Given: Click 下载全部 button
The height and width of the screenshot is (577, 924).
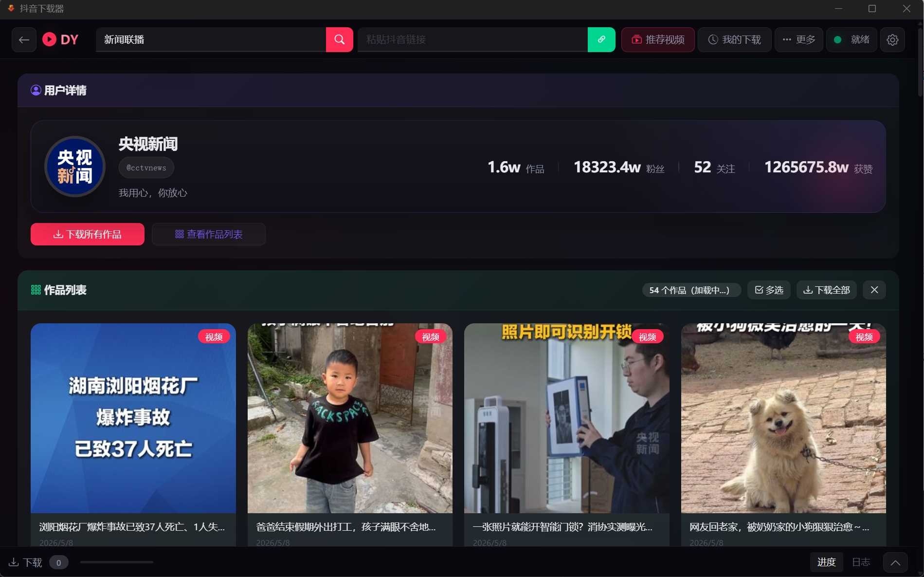Looking at the screenshot, I should (x=826, y=290).
